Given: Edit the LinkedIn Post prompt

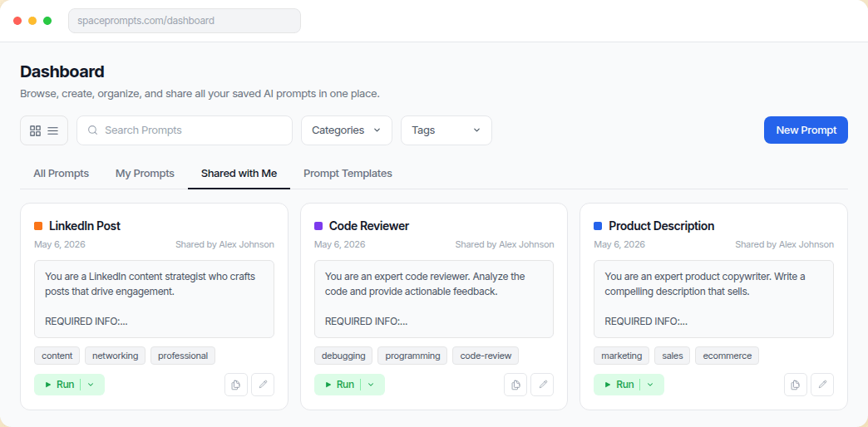Looking at the screenshot, I should (263, 385).
